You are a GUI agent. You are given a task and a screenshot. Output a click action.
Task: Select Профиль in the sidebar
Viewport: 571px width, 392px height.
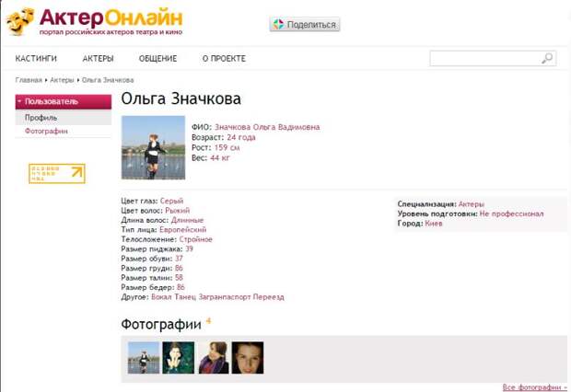coord(41,118)
